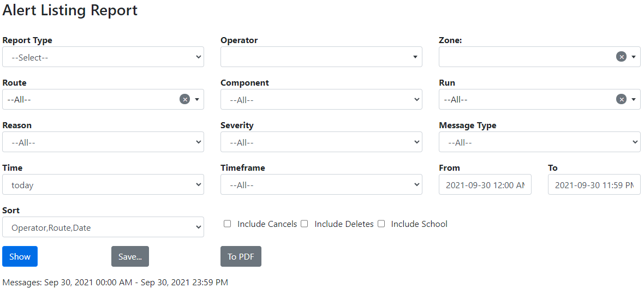Expand the Reason dropdown
Image resolution: width=644 pixels, height=288 pixels.
pyautogui.click(x=103, y=142)
